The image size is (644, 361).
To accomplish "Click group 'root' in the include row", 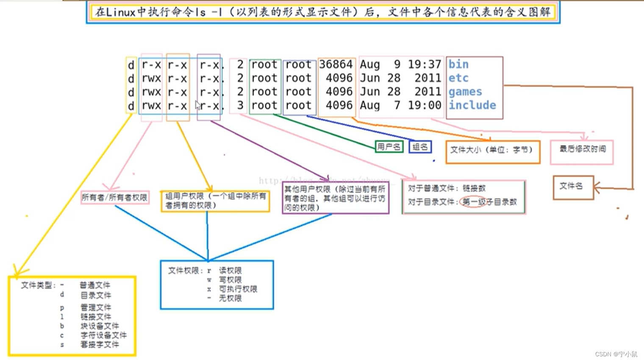I will (x=298, y=105).
